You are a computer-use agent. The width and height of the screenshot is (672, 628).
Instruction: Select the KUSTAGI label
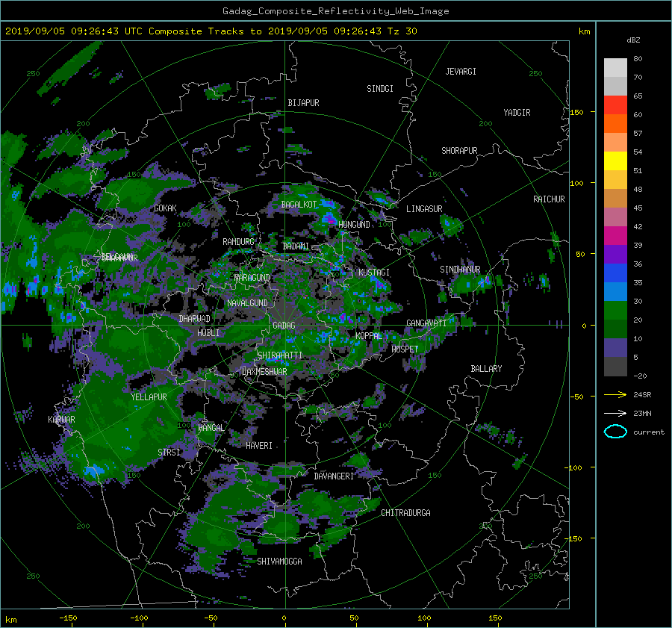[x=374, y=273]
